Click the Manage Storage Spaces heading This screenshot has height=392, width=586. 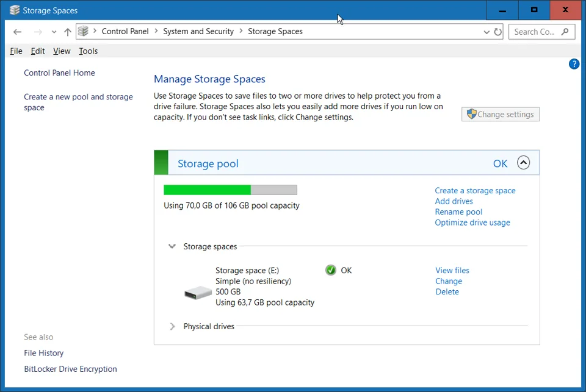tap(209, 79)
